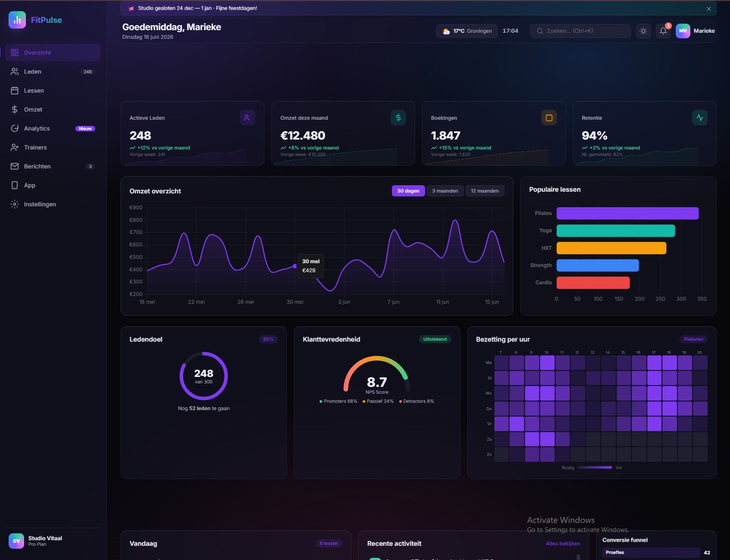Go to Lessen in sidebar
The width and height of the screenshot is (730, 560).
pyautogui.click(x=53, y=90)
